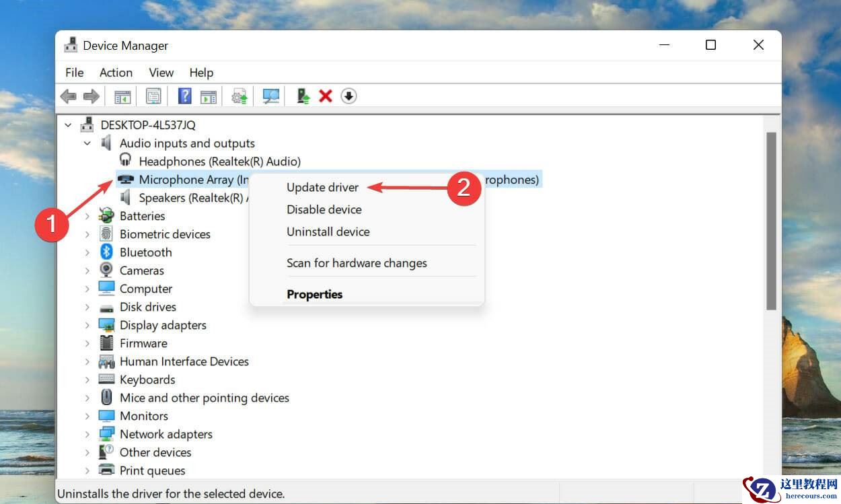Expand the Batteries chevron
The image size is (841, 504).
pyautogui.click(x=87, y=216)
